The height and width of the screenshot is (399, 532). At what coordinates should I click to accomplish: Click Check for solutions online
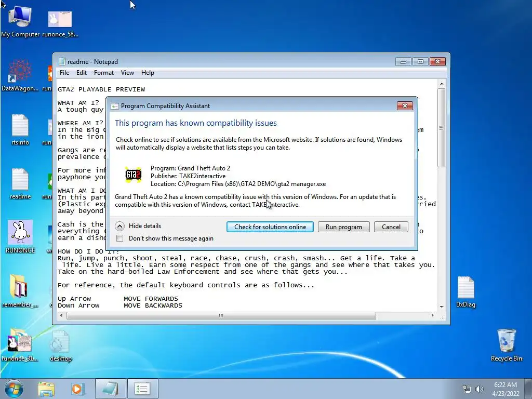[x=270, y=227]
